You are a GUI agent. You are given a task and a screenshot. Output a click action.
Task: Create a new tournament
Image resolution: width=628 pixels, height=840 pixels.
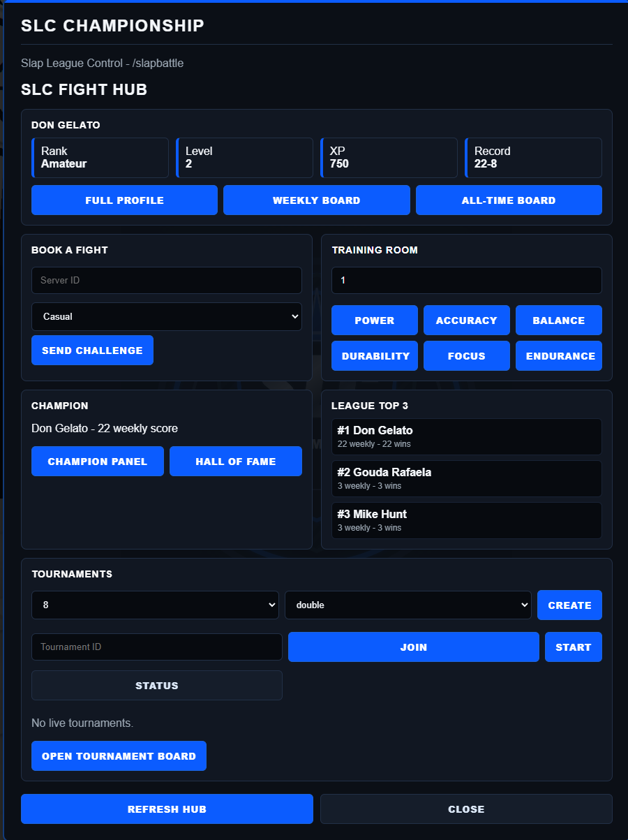point(569,605)
